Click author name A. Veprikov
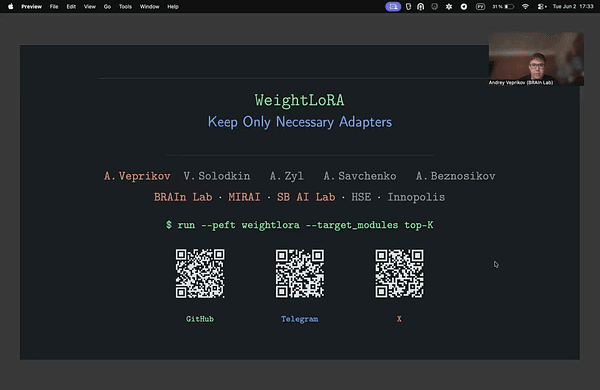 [x=137, y=176]
